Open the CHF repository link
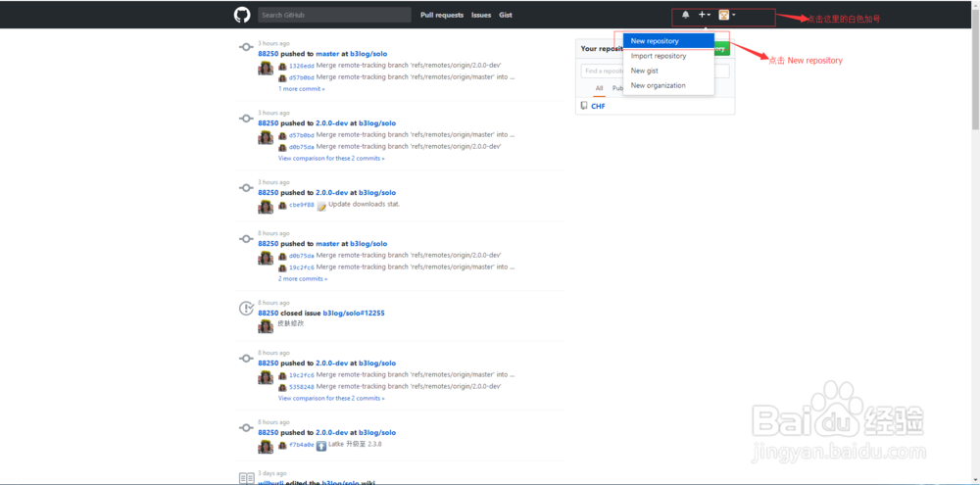980x485 pixels. click(598, 106)
